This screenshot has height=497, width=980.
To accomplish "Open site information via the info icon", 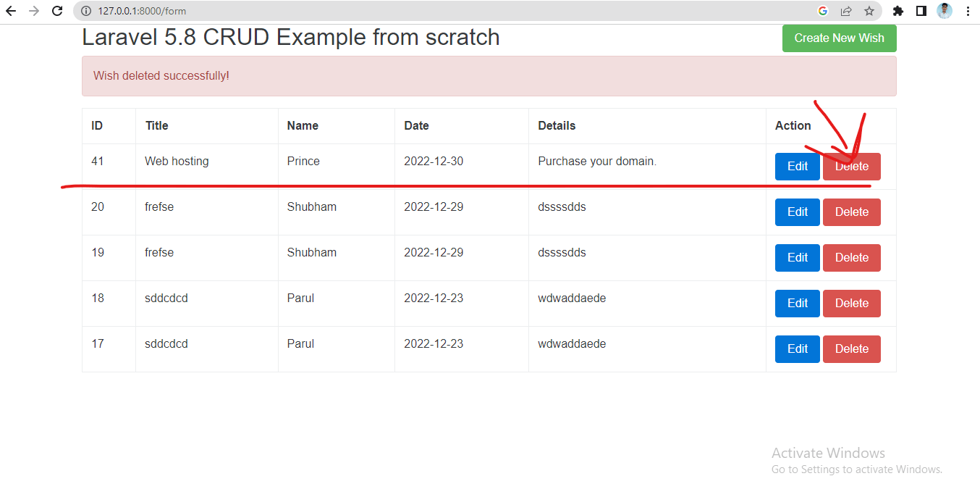I will pyautogui.click(x=86, y=11).
